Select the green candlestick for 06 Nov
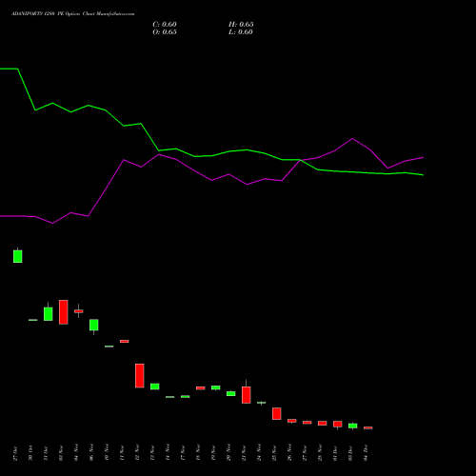This screenshot has width=476, height=476. pos(94,326)
